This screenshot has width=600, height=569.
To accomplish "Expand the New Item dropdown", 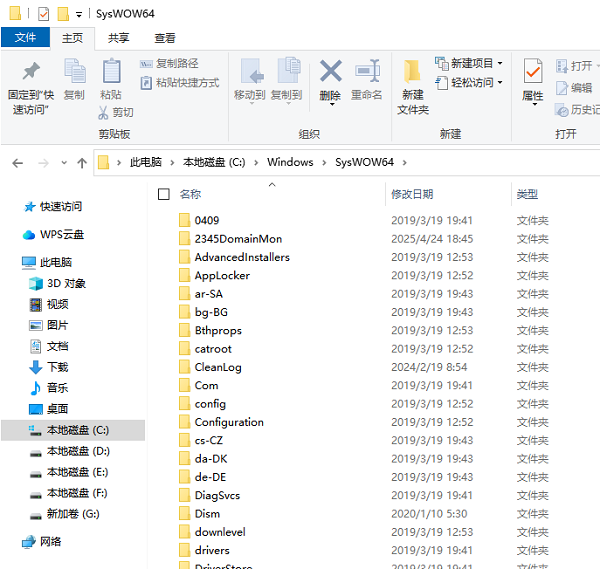I will pos(500,63).
